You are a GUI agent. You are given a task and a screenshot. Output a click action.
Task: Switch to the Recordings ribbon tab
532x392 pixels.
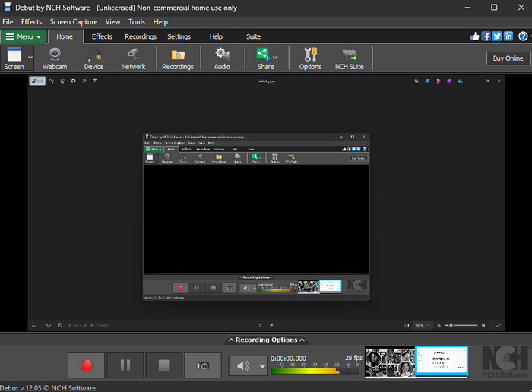click(141, 36)
